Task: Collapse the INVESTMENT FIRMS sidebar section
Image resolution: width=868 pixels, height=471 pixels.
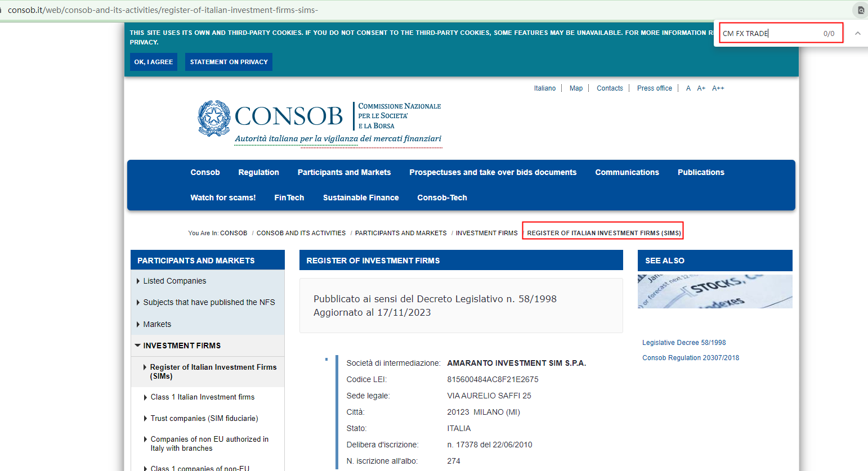Action: [182, 346]
